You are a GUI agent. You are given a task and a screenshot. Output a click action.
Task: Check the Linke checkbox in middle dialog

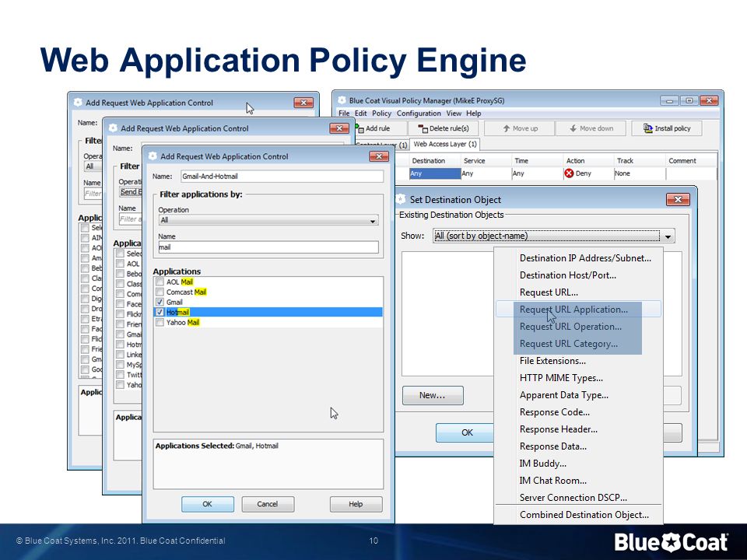(120, 355)
